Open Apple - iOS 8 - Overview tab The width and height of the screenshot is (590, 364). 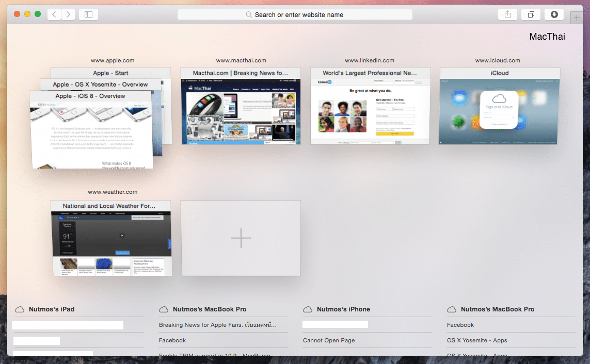point(90,96)
